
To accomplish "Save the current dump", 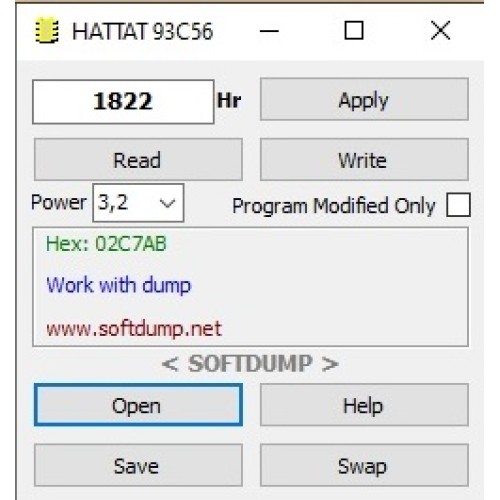I will [138, 465].
